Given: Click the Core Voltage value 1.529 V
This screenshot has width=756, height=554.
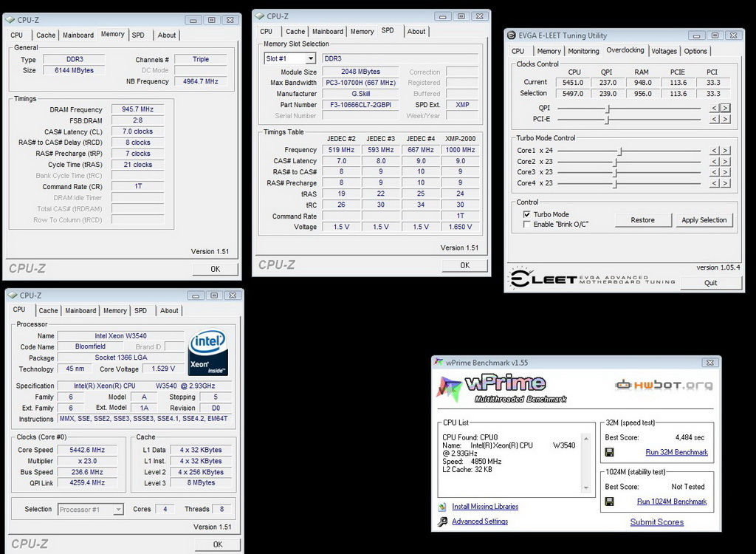Looking at the screenshot, I should point(163,369).
